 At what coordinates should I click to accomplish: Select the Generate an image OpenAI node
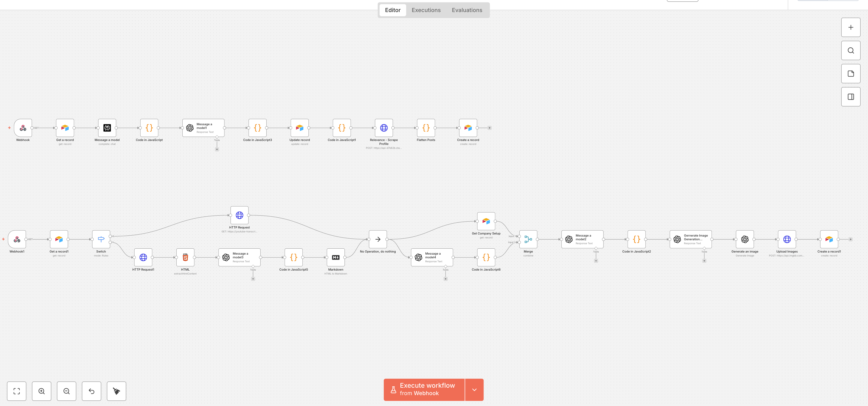click(745, 239)
